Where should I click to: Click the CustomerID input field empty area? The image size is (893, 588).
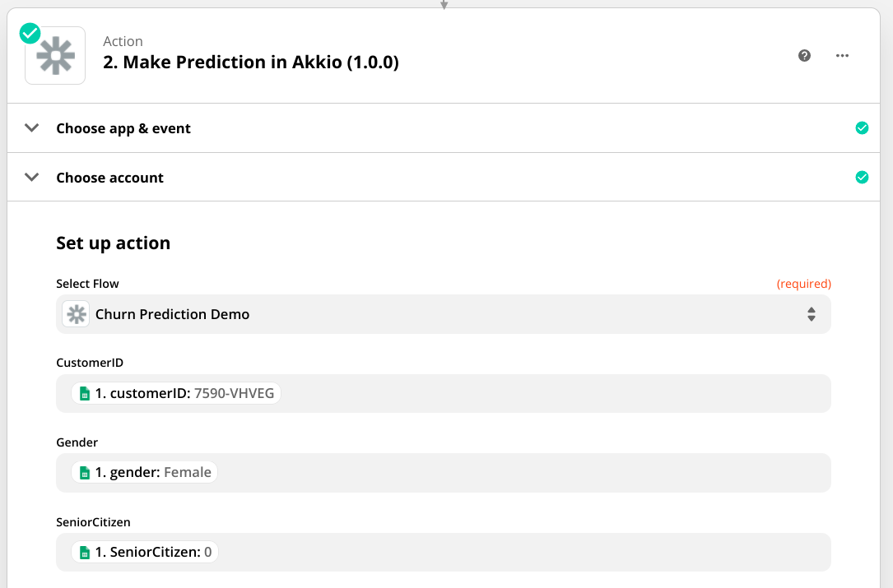(x=551, y=394)
